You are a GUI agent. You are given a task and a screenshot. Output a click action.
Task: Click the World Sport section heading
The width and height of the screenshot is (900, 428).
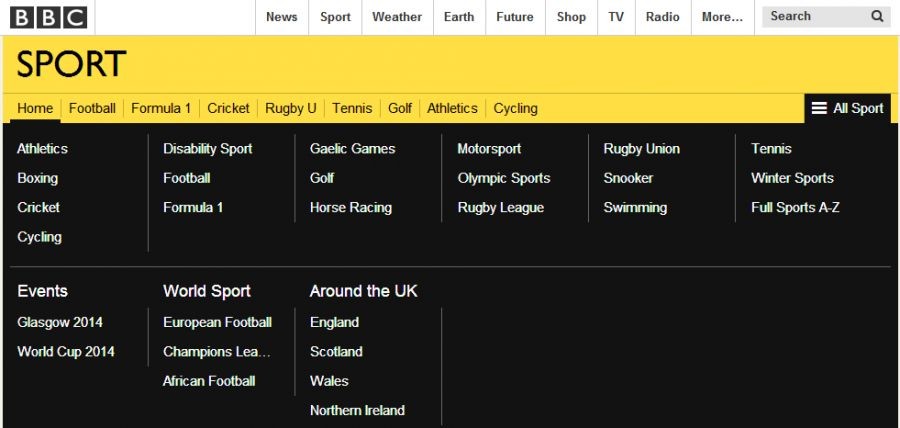207,291
